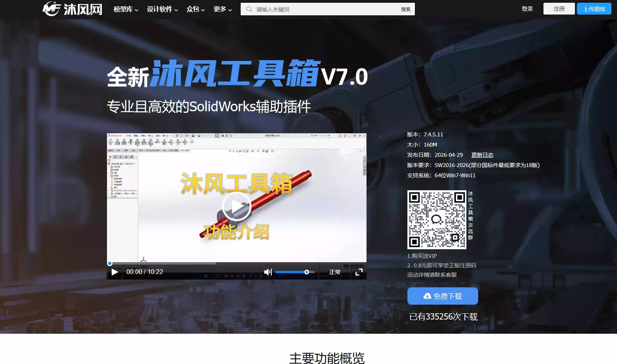Click the 沐风工具箱交流群 QR code
Image resolution: width=617 pixels, height=364 pixels.
(x=437, y=220)
